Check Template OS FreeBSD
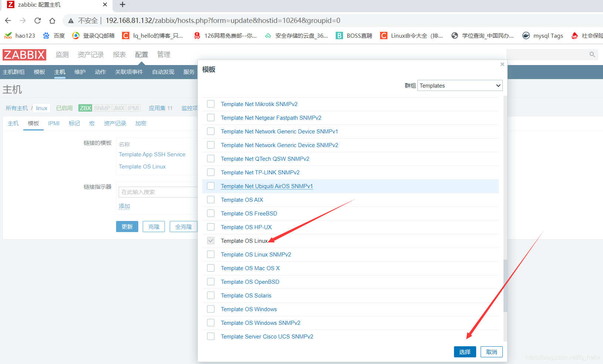The width and height of the screenshot is (603, 364). click(211, 213)
